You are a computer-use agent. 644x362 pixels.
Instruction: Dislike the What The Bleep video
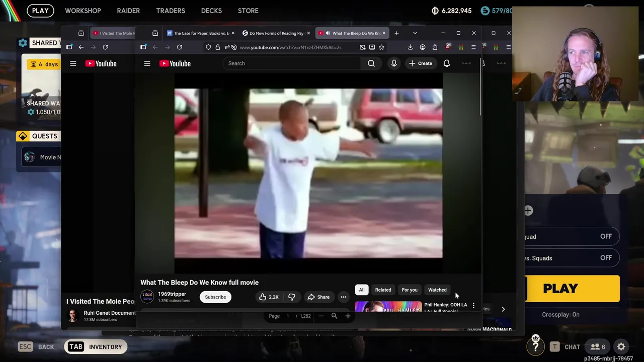pyautogui.click(x=292, y=297)
